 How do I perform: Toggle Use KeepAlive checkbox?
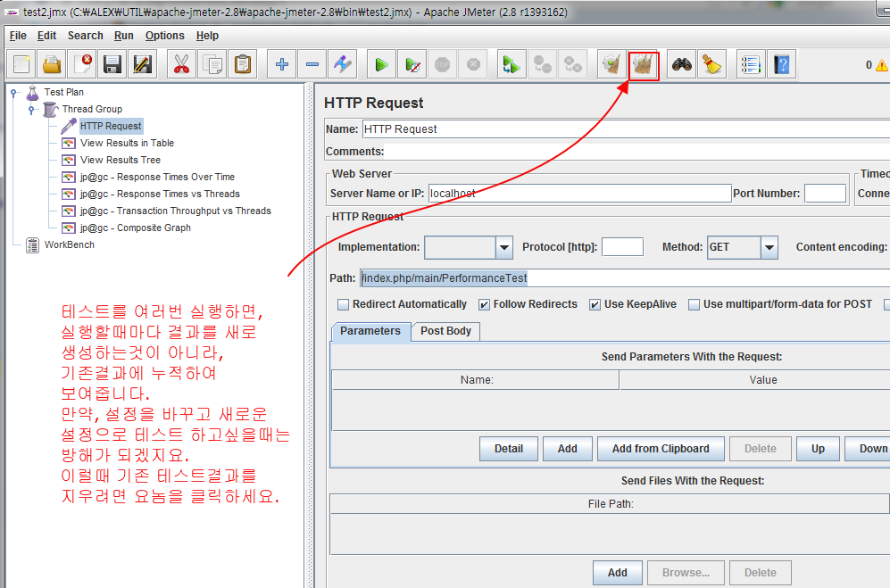pos(595,305)
